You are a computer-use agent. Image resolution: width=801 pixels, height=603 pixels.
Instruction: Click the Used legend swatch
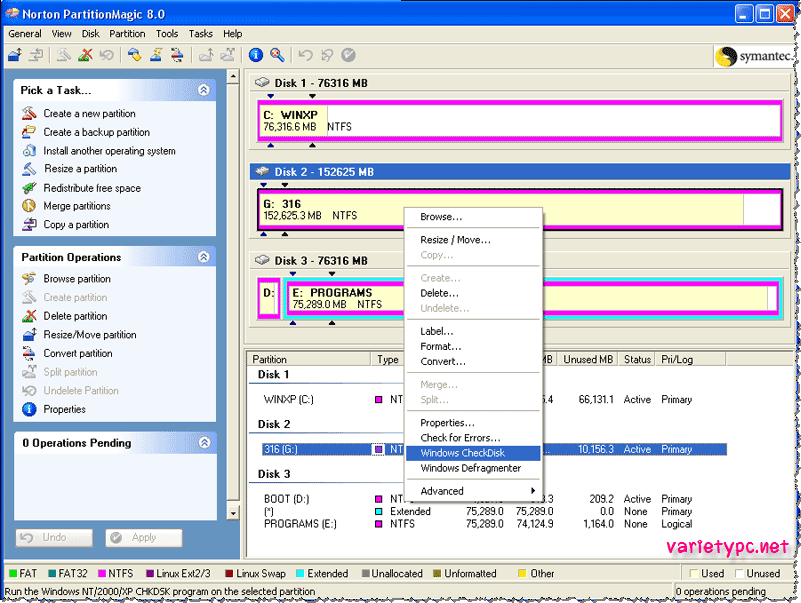pyautogui.click(x=694, y=573)
